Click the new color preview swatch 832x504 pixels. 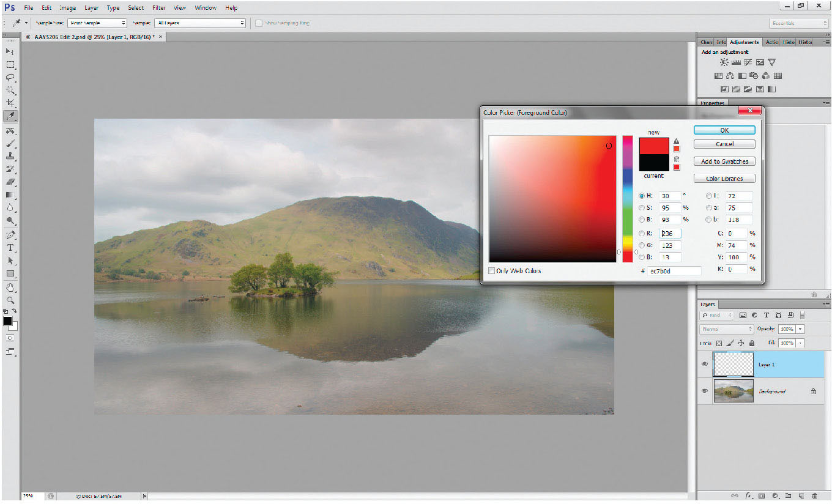654,146
